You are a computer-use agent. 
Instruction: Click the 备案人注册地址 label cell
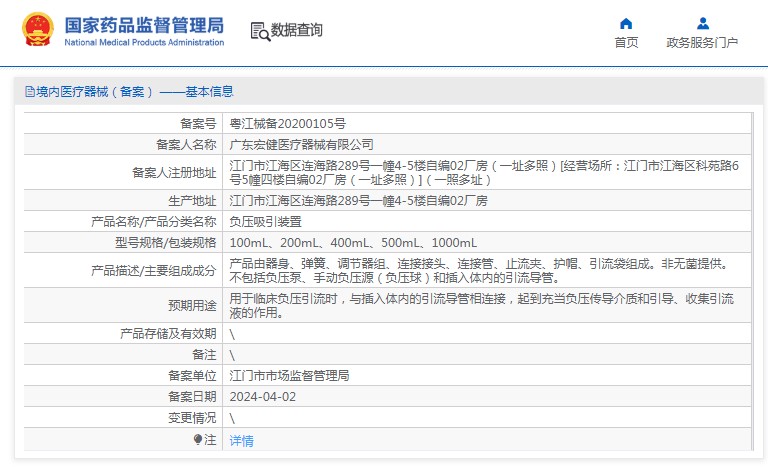[123, 172]
